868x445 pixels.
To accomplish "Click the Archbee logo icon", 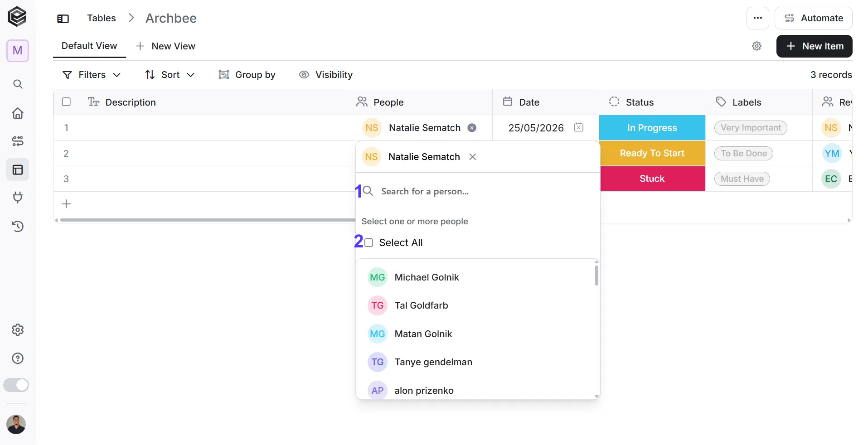I will tap(17, 17).
